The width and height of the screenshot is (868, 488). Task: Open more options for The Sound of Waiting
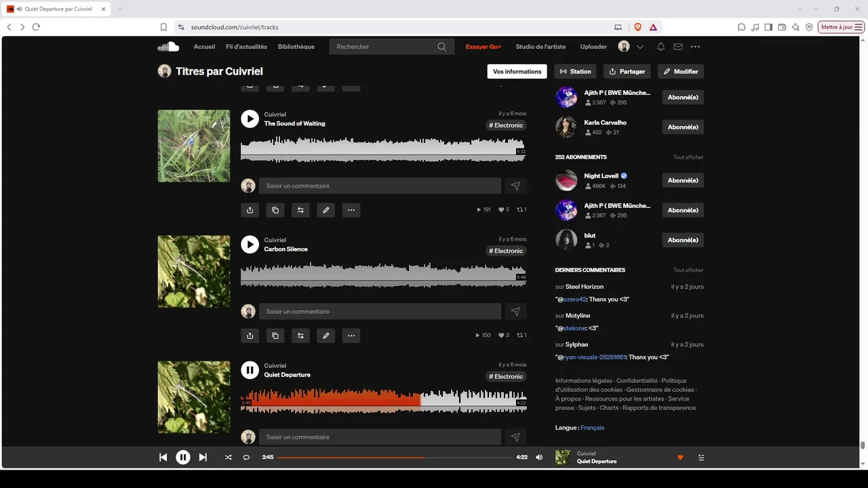(x=351, y=210)
